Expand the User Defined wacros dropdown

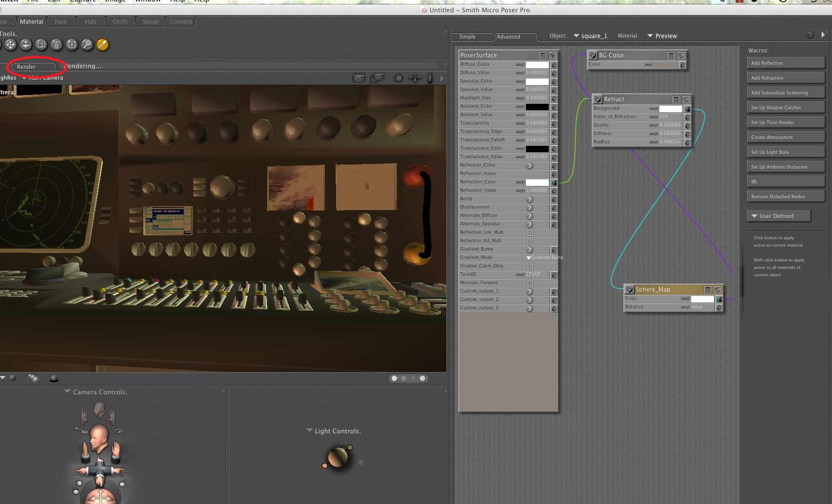tap(779, 216)
